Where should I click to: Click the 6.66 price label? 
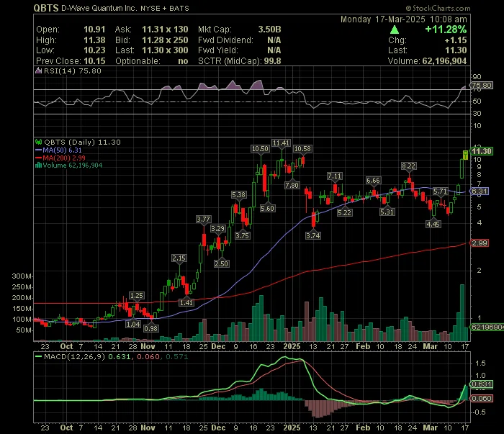coord(373,181)
